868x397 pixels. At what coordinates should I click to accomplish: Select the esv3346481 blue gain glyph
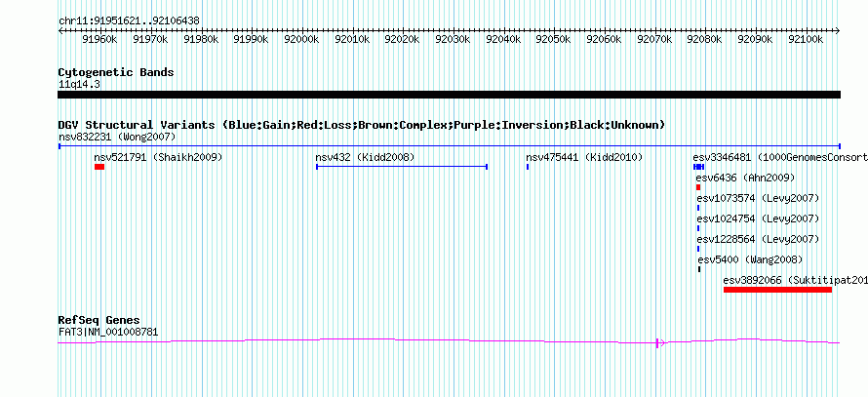click(698, 167)
